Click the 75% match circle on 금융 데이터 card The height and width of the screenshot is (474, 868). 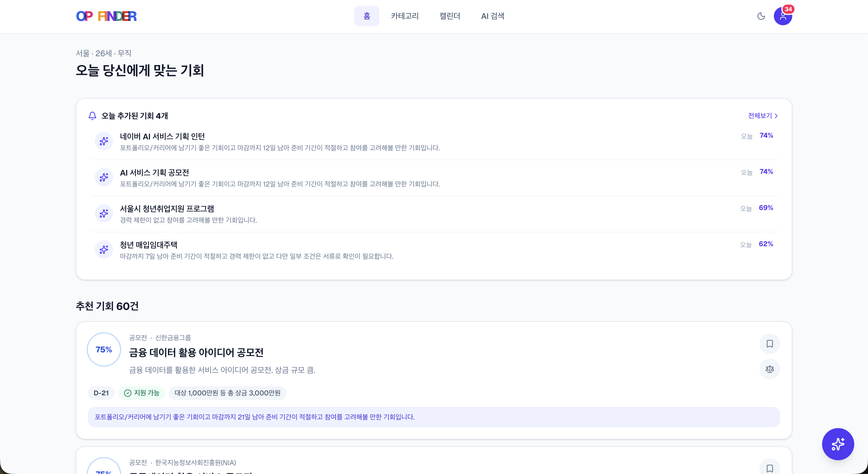click(104, 349)
